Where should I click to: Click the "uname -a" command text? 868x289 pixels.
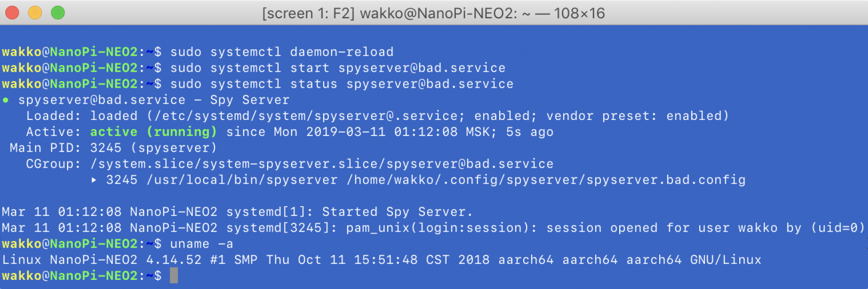[x=202, y=244]
